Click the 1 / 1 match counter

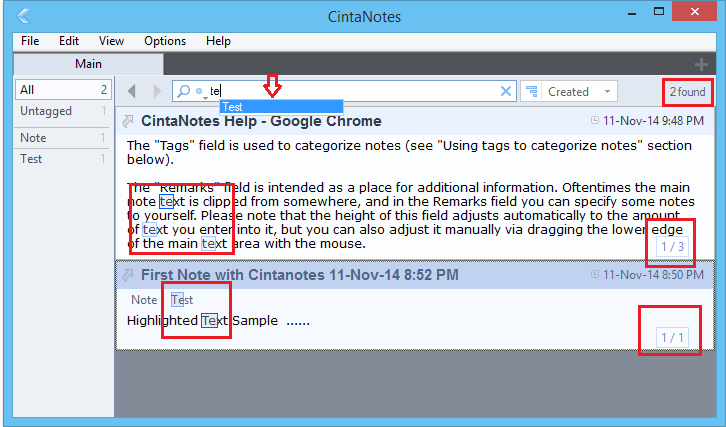[x=672, y=338]
